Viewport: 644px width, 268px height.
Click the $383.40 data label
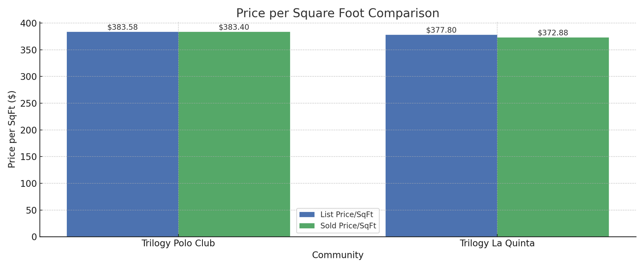(x=234, y=27)
